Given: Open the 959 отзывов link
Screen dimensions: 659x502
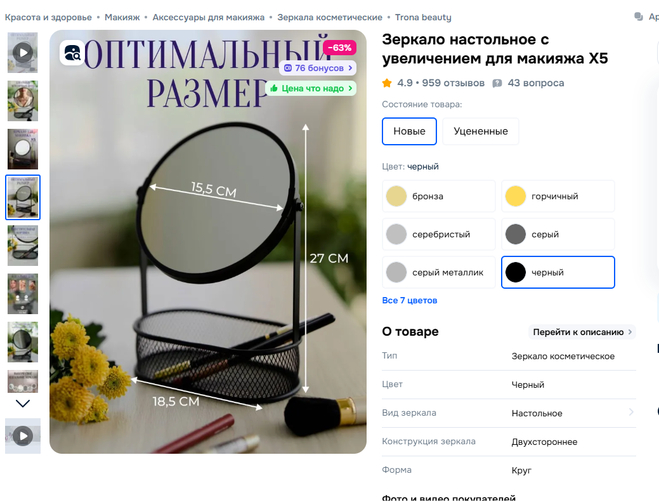Looking at the screenshot, I should point(453,83).
